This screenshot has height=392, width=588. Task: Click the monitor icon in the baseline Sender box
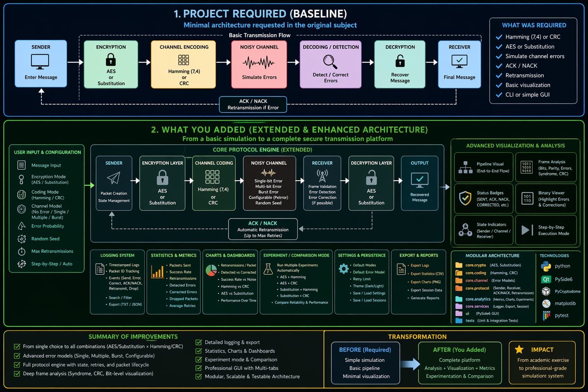(x=40, y=61)
